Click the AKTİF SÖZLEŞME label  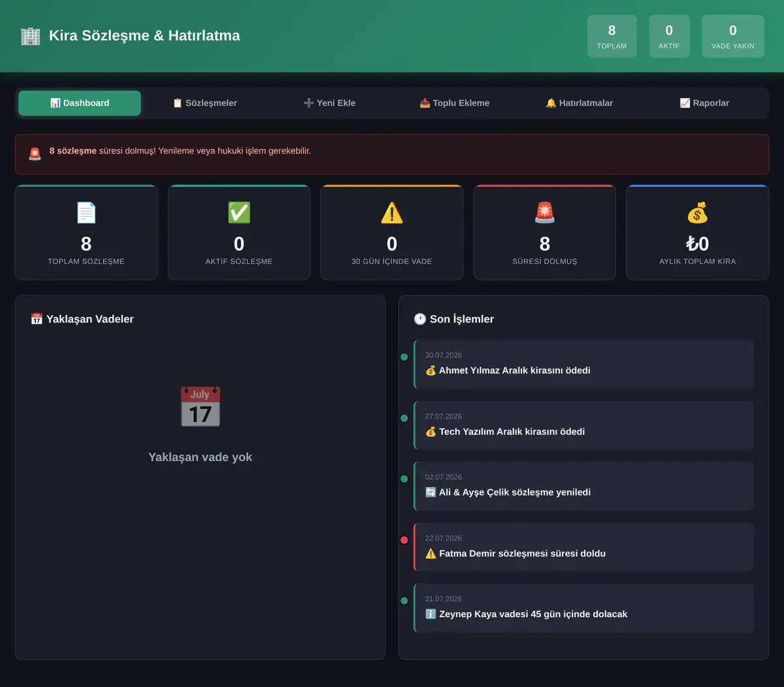click(x=239, y=261)
